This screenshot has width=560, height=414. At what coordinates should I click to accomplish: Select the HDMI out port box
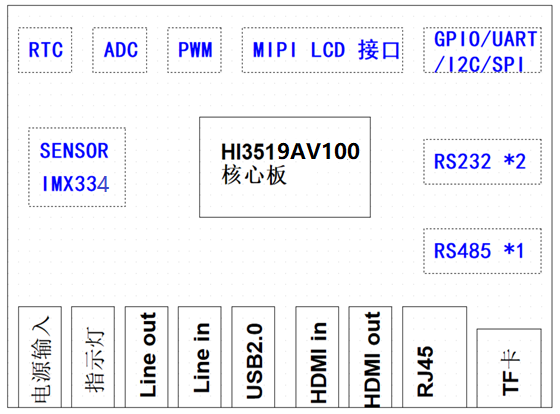tap(370, 357)
